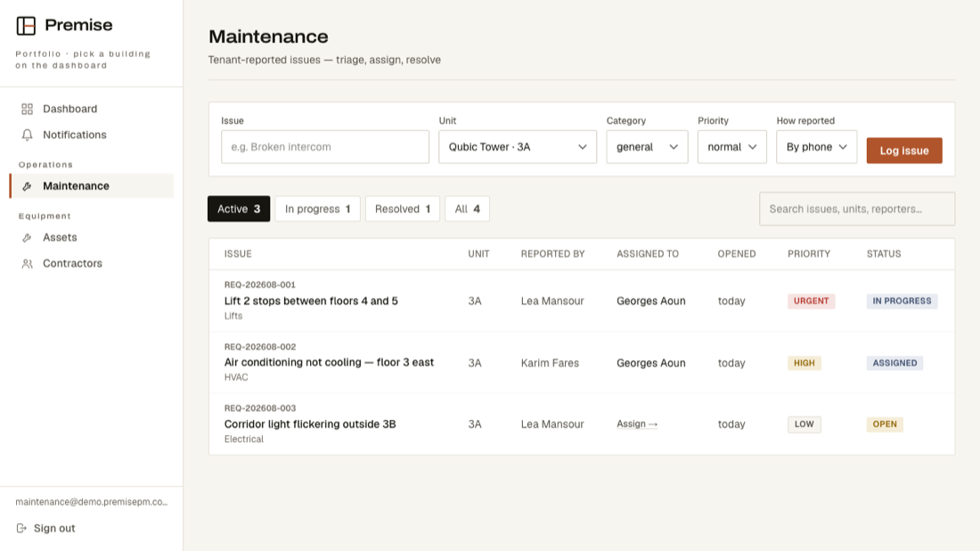
Task: Open the Priority dropdown showing normal
Action: pos(731,147)
